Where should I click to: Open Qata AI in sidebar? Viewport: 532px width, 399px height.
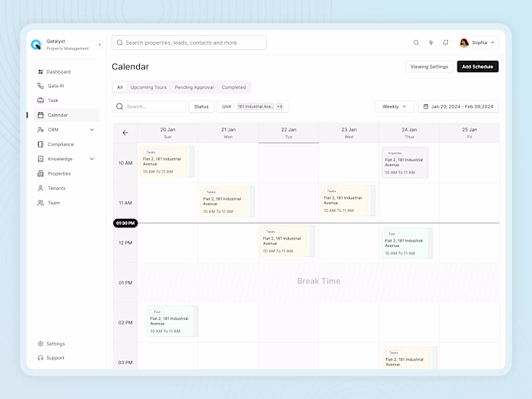[x=67, y=86]
